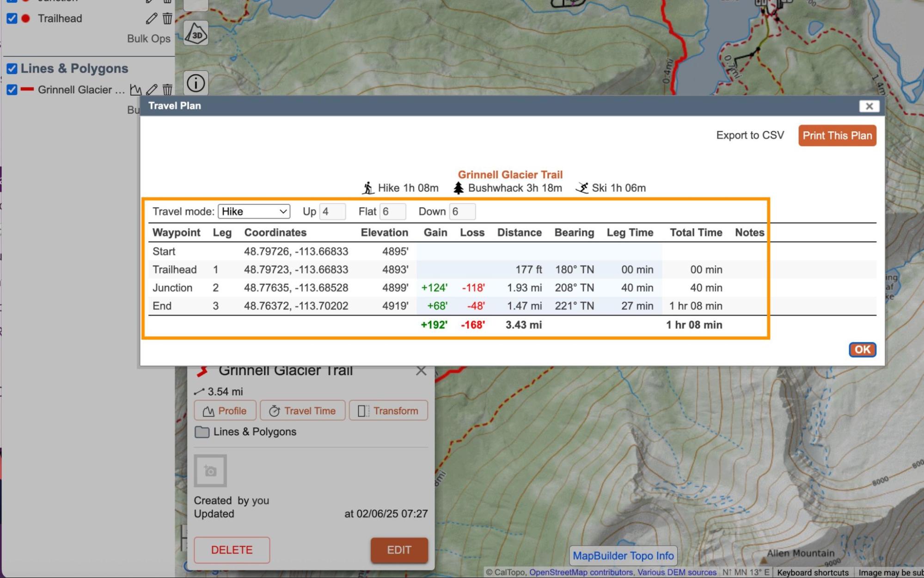The image size is (924, 578).
Task: Click the Up speed input field
Action: pyautogui.click(x=332, y=212)
